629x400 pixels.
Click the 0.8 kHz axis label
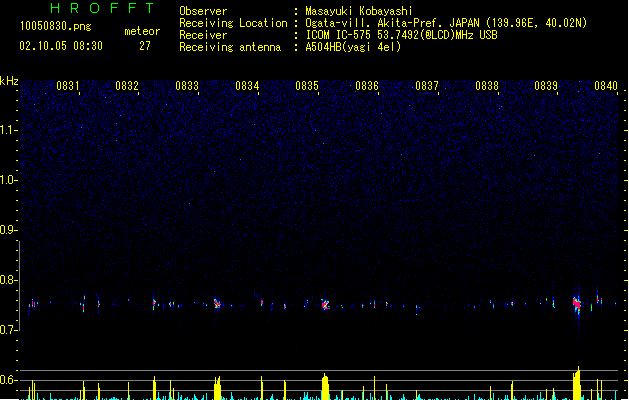(9, 280)
